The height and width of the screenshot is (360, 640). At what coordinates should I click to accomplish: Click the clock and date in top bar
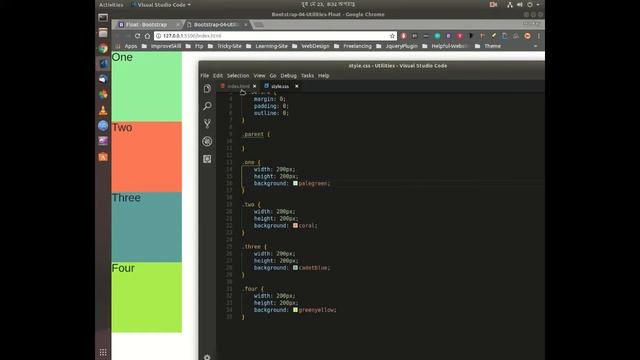click(x=328, y=4)
